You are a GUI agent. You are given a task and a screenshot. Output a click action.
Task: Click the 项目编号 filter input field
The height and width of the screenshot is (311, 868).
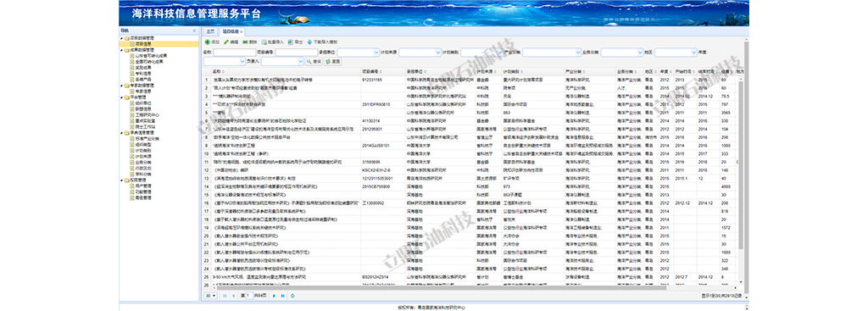pos(297,53)
